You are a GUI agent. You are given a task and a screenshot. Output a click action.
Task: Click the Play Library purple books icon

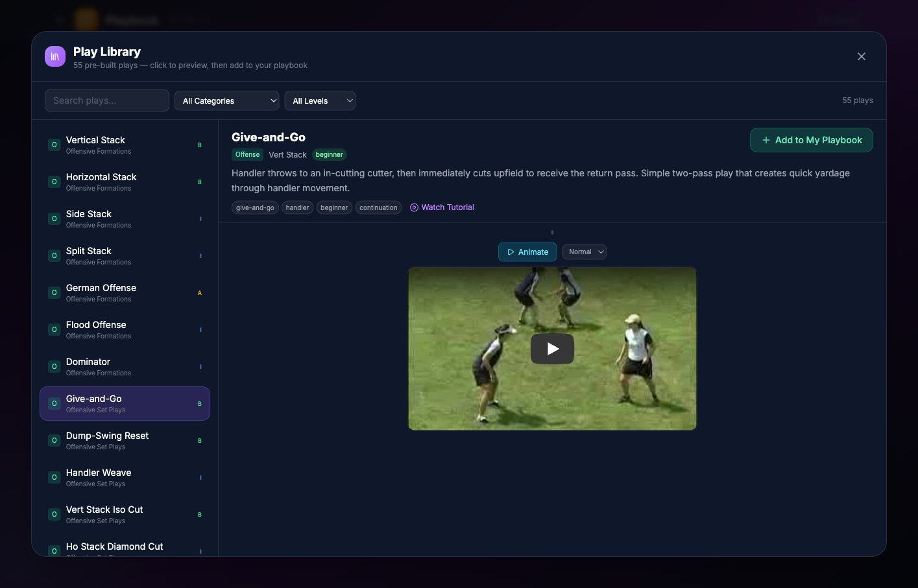[55, 56]
